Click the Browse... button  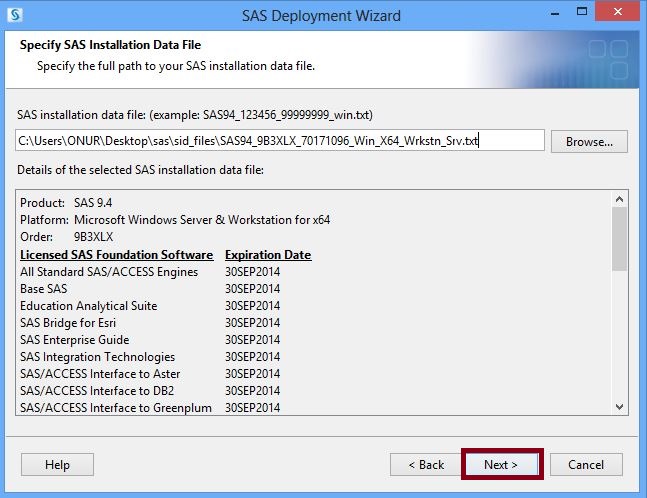click(x=589, y=142)
